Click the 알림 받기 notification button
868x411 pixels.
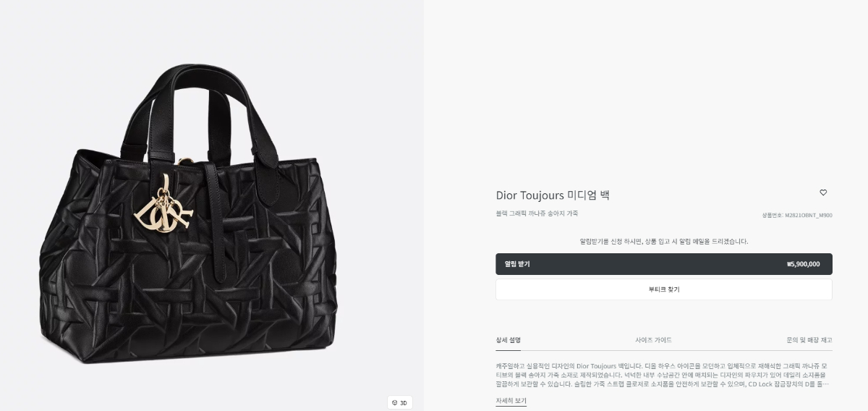663,264
